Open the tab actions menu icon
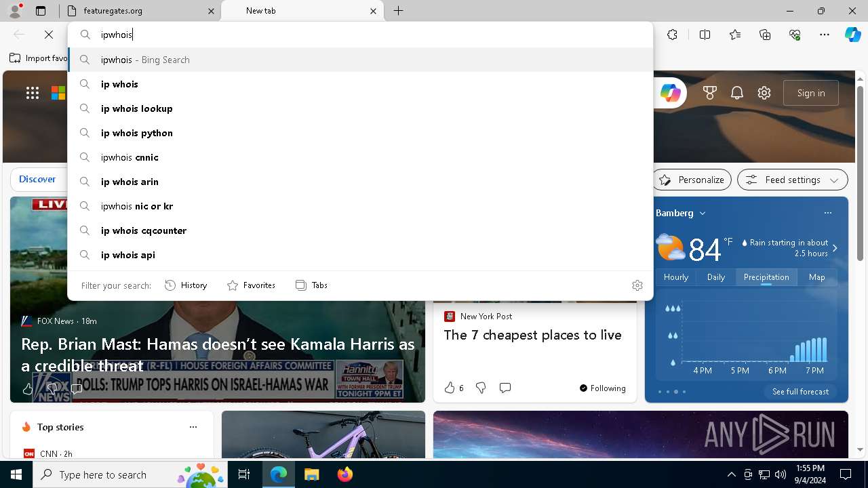The image size is (868, 488). point(41,11)
